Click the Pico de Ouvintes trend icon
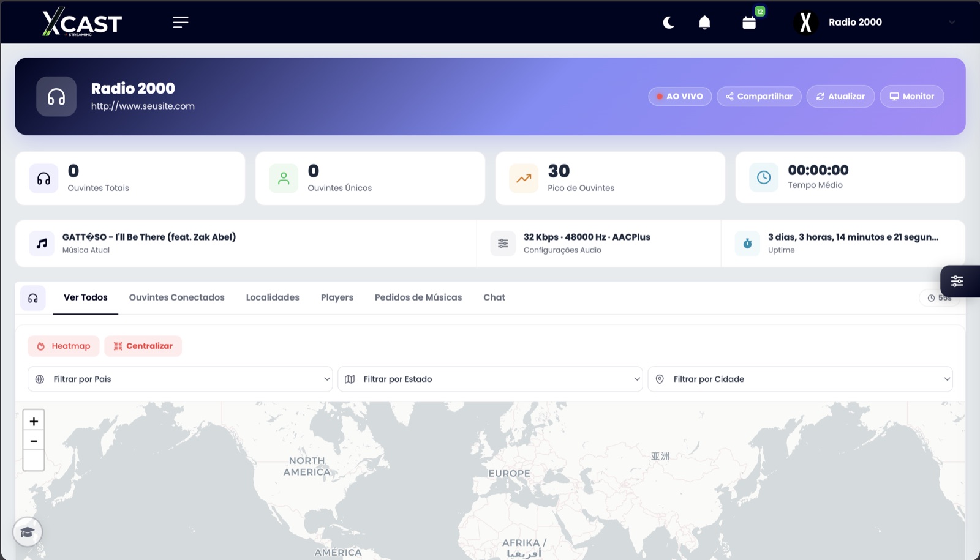980x560 pixels. point(524,178)
